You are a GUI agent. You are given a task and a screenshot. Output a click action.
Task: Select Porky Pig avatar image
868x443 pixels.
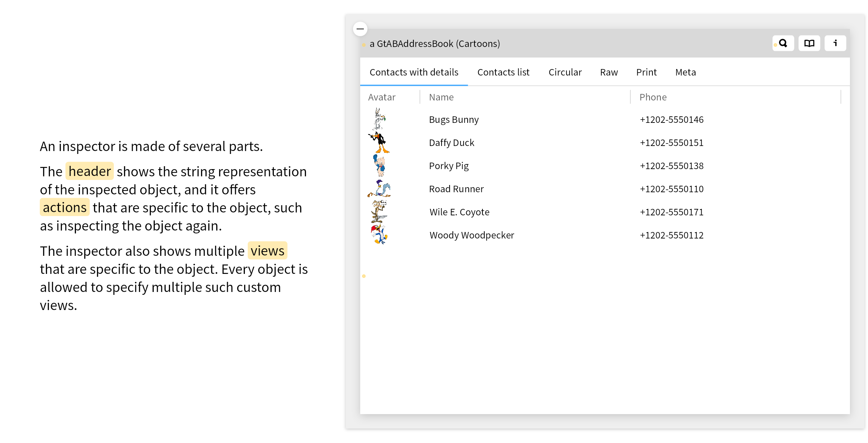point(379,165)
